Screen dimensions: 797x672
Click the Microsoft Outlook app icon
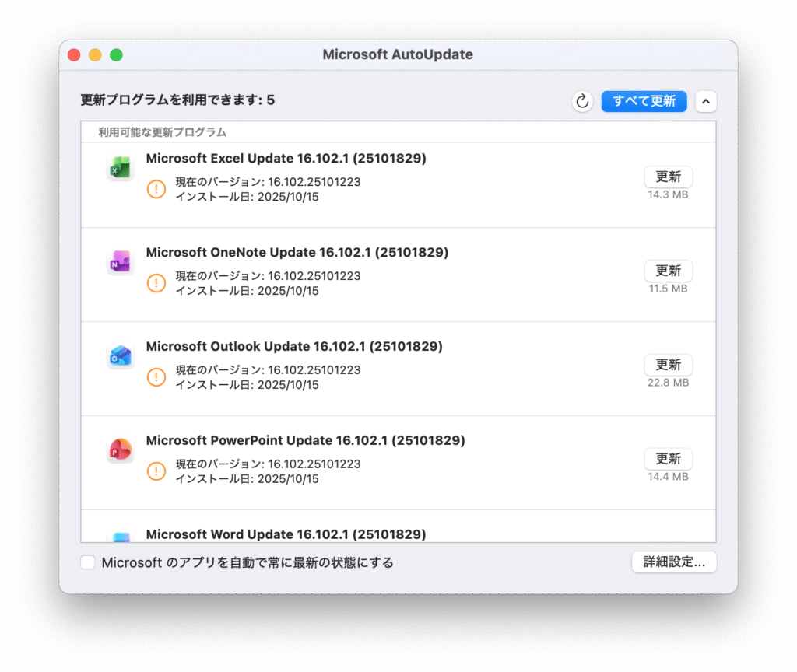(120, 356)
